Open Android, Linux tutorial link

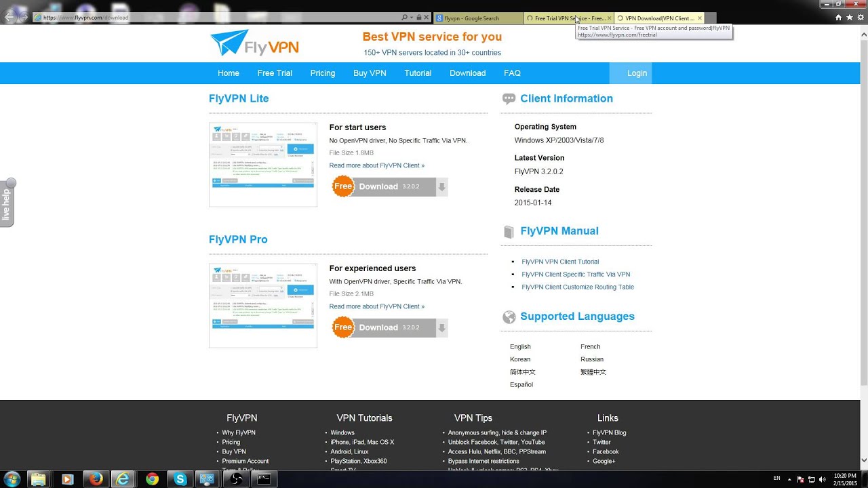click(x=349, y=451)
